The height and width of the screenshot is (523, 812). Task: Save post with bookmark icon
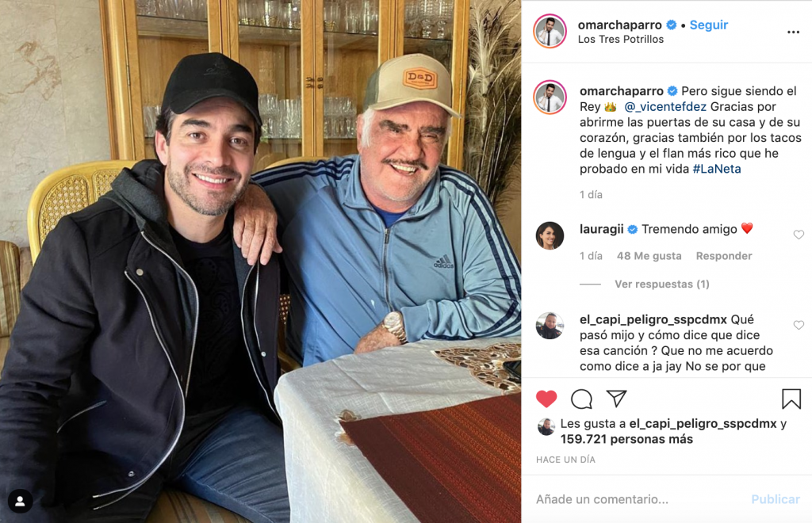791,399
